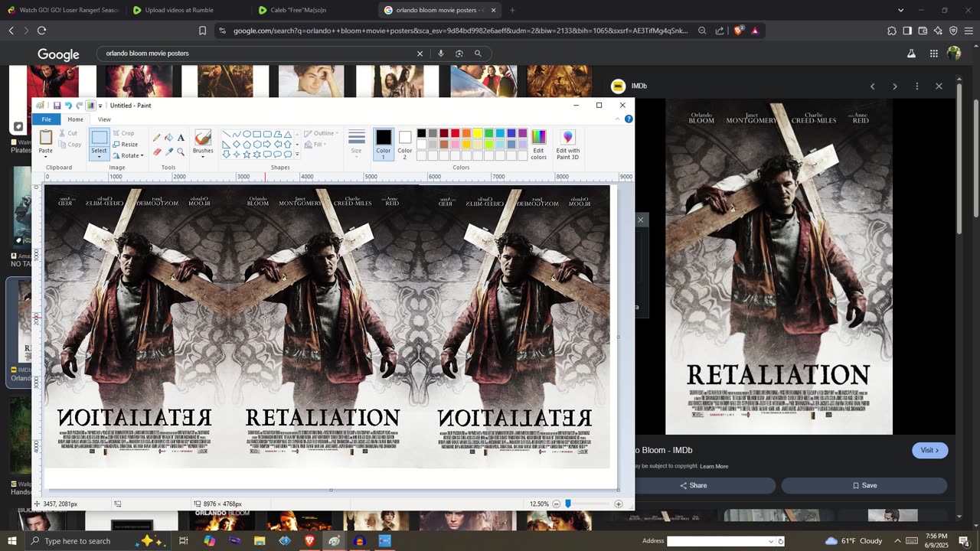Collapse the Paint ribbon using the chevron
Screen dimensions: 980x551
coord(618,119)
